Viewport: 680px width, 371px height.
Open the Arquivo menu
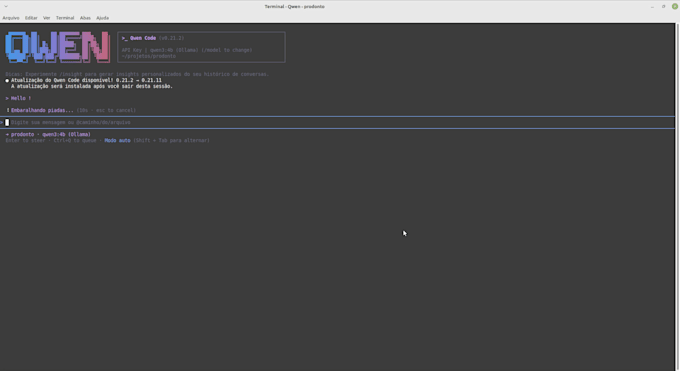11,18
